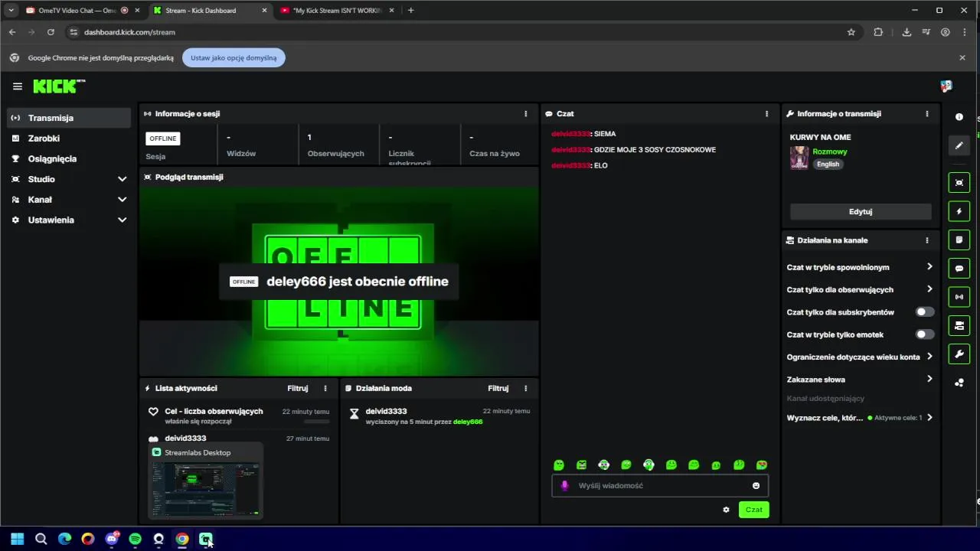The image size is (980, 551).
Task: Open Windows Start menu
Action: click(18, 539)
